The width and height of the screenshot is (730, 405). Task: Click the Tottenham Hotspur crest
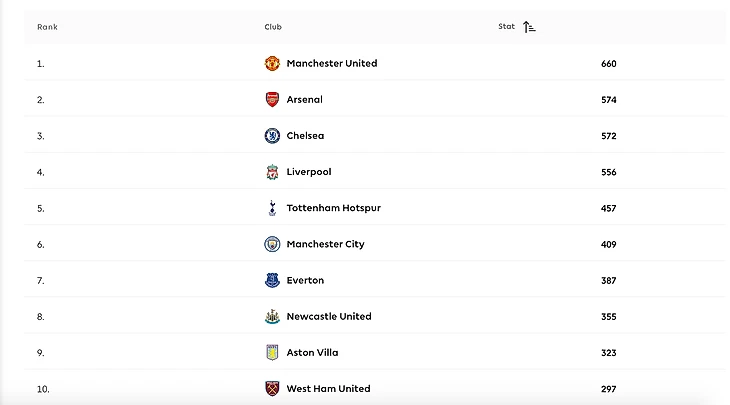click(272, 208)
